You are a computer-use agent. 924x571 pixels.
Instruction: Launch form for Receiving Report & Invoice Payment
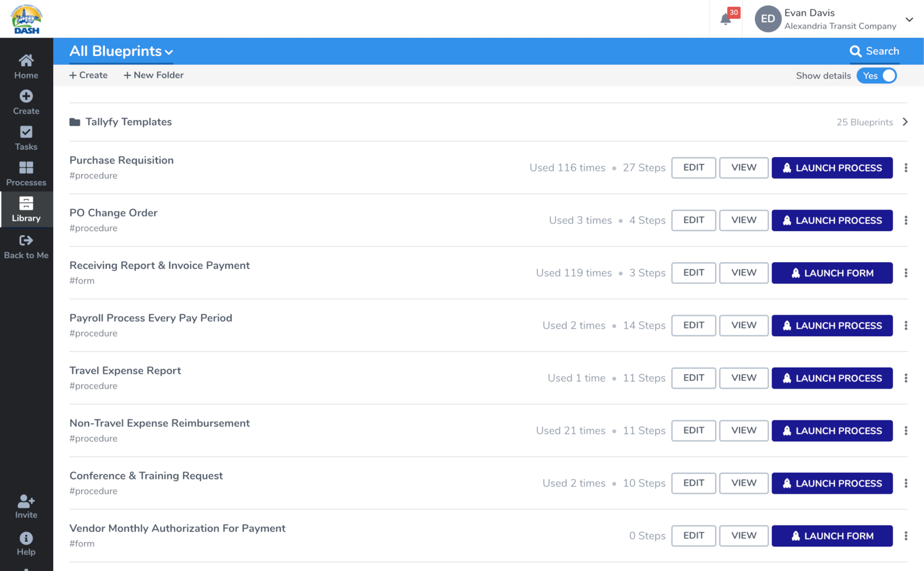click(832, 273)
